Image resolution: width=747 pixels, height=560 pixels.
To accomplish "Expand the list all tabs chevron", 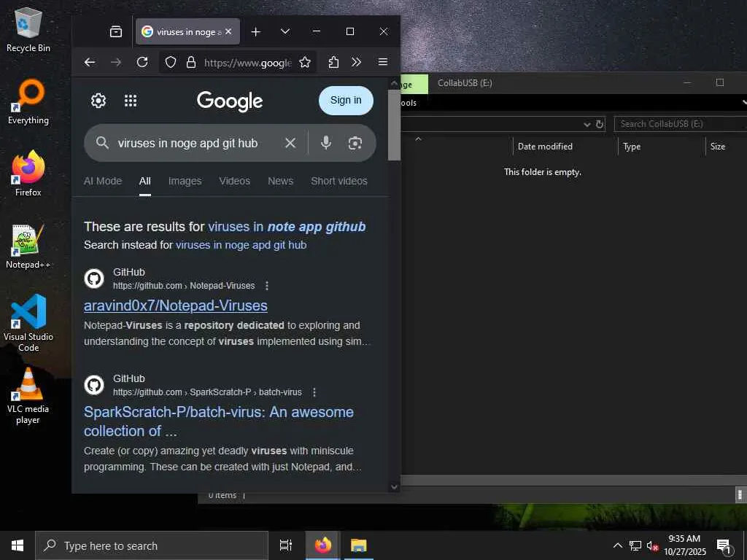I will click(x=285, y=31).
